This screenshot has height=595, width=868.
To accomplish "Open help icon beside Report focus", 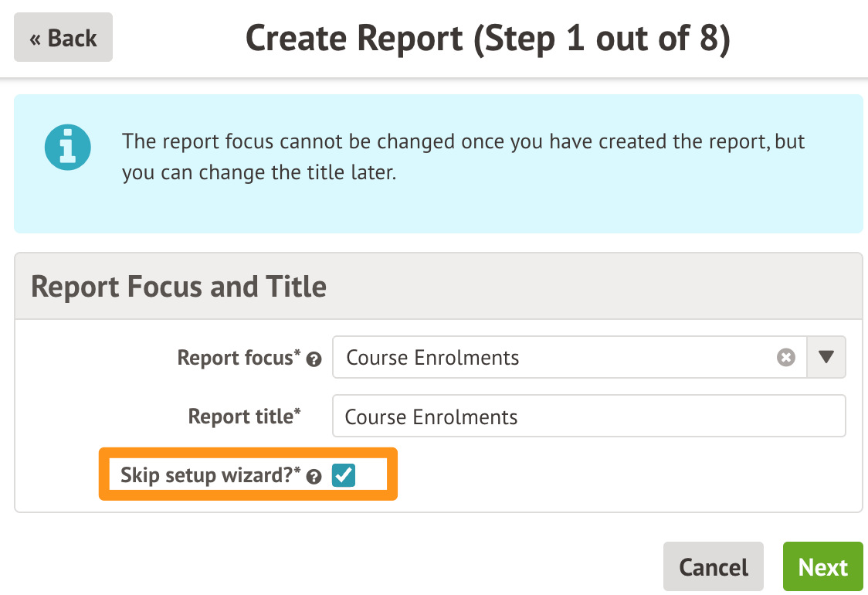I will (x=314, y=359).
